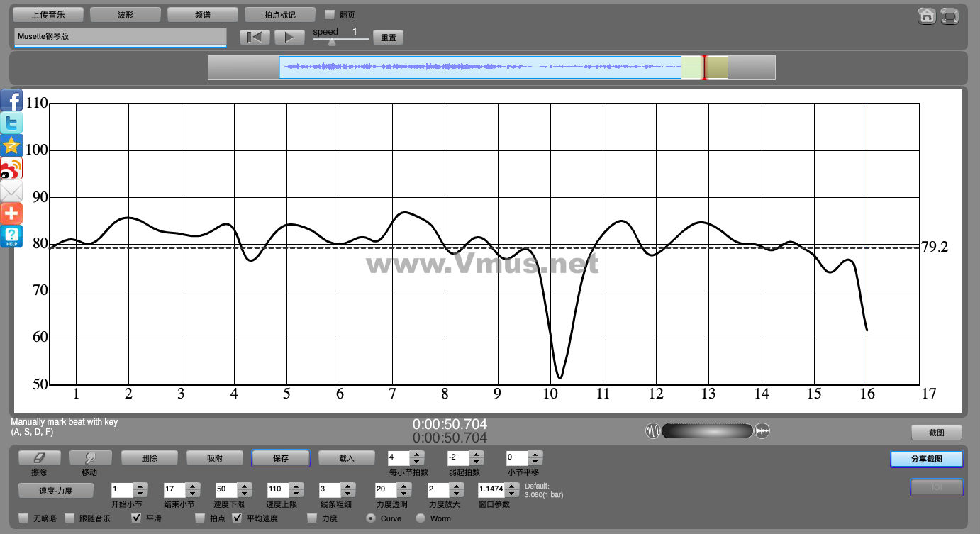The width and height of the screenshot is (980, 534).
Task: Click the 分享截图 share screenshot button
Action: 926,459
